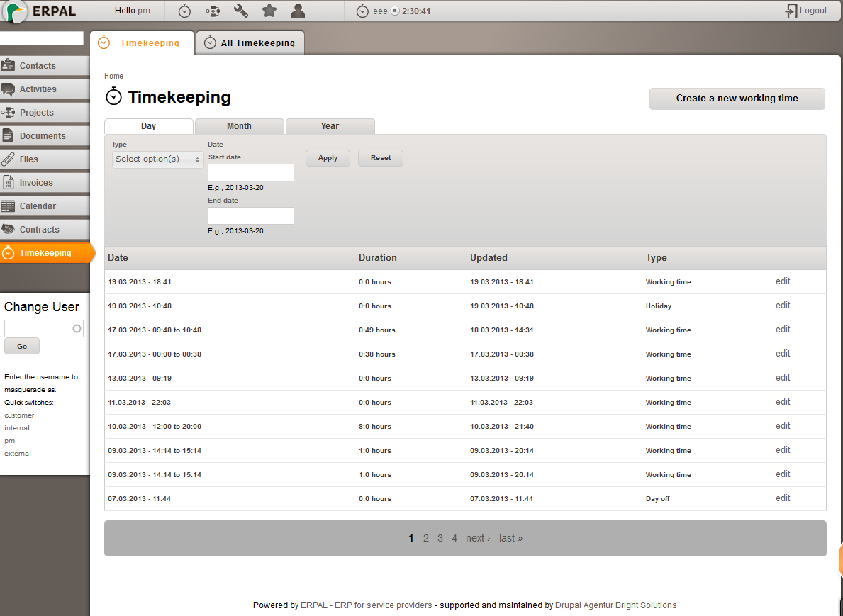Click the timer clock icon beside eee
The image size is (843, 616).
pos(362,11)
